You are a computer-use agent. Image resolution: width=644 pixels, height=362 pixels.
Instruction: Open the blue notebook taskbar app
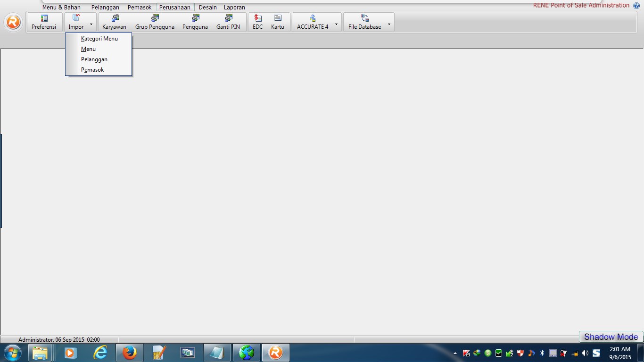point(217,353)
